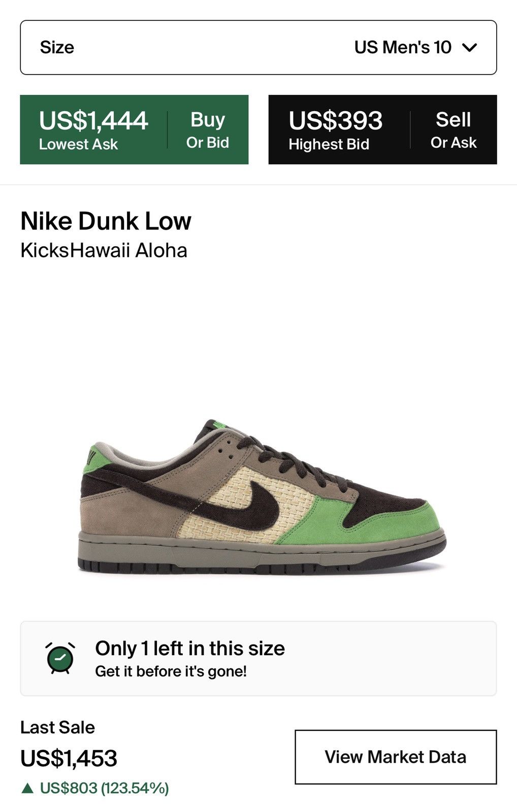Click the "US Men's 10" size value
This screenshot has width=517, height=812.
[x=402, y=47]
